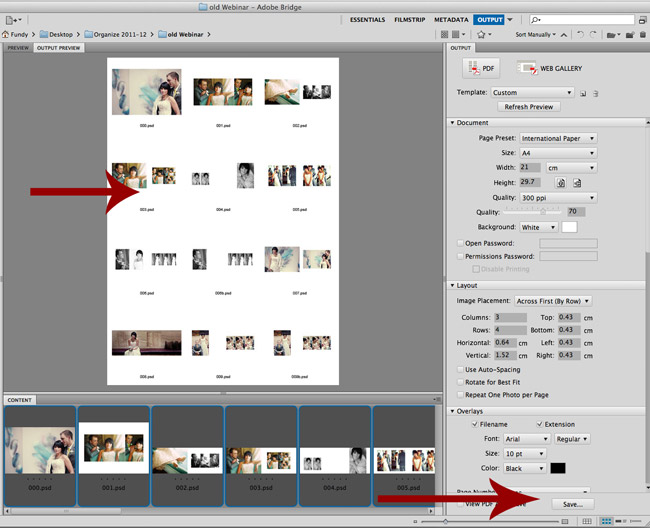Image resolution: width=650 pixels, height=528 pixels.
Task: Create a new folder
Action: 630,35
